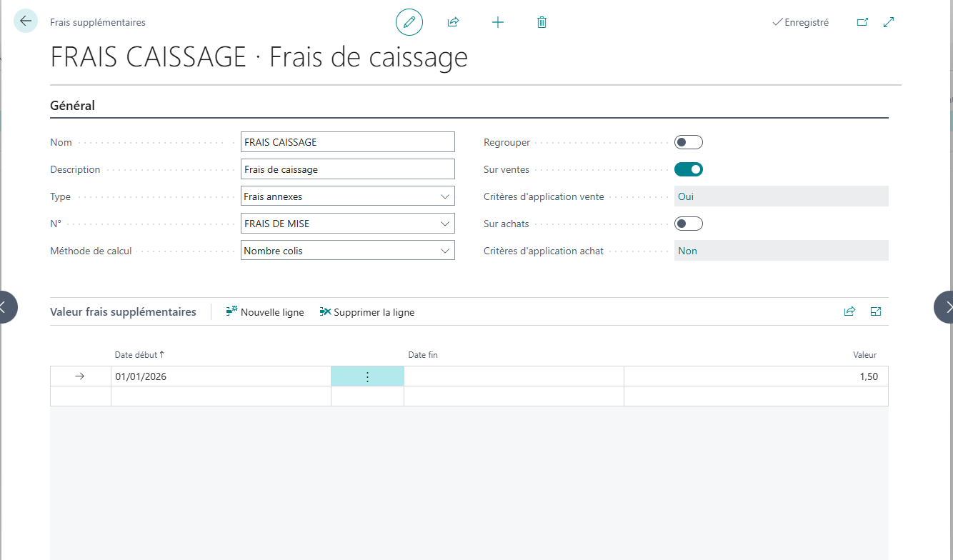Sort by Date début column header
Screen dimensions: 953x560
[x=139, y=355]
